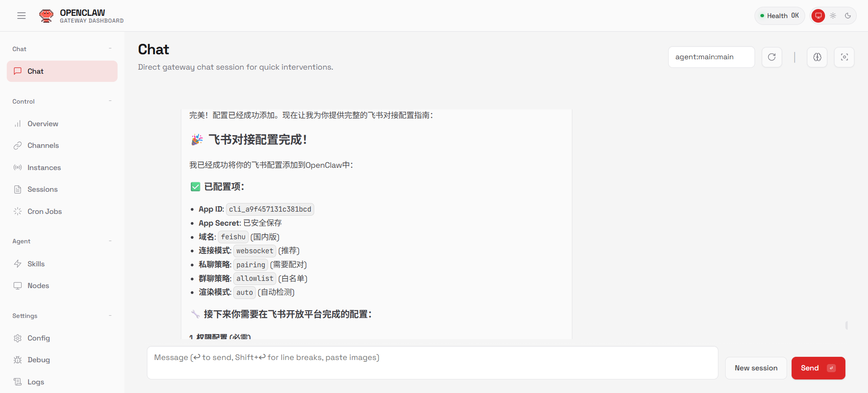This screenshot has height=393, width=868.
Task: Collapse the Chat sidebar section
Action: pos(110,48)
